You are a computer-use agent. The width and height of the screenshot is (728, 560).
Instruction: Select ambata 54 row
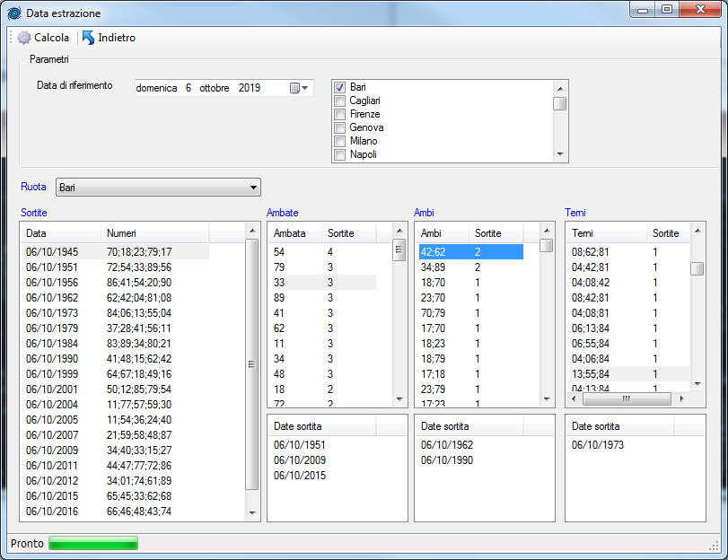click(324, 252)
